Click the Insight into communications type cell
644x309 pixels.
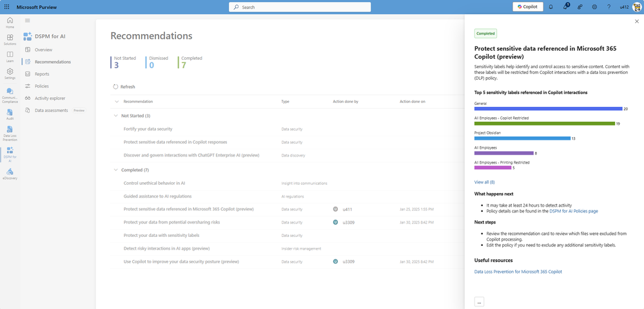[304, 183]
